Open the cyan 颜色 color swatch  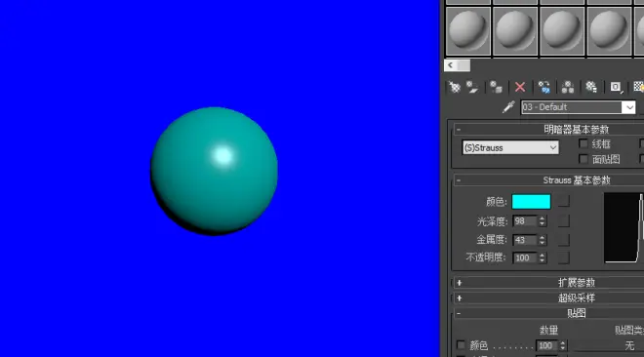pyautogui.click(x=531, y=202)
